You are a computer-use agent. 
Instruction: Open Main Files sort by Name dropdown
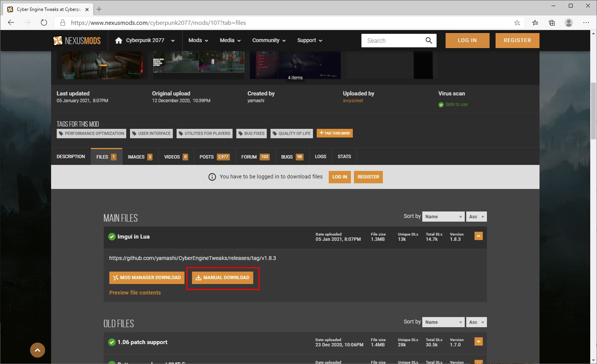(x=443, y=217)
